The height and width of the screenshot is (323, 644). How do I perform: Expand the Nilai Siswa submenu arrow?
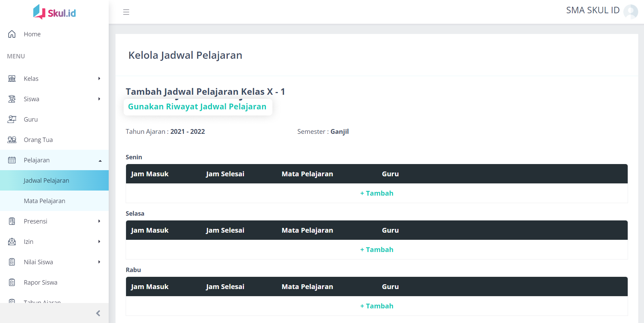[99, 262]
